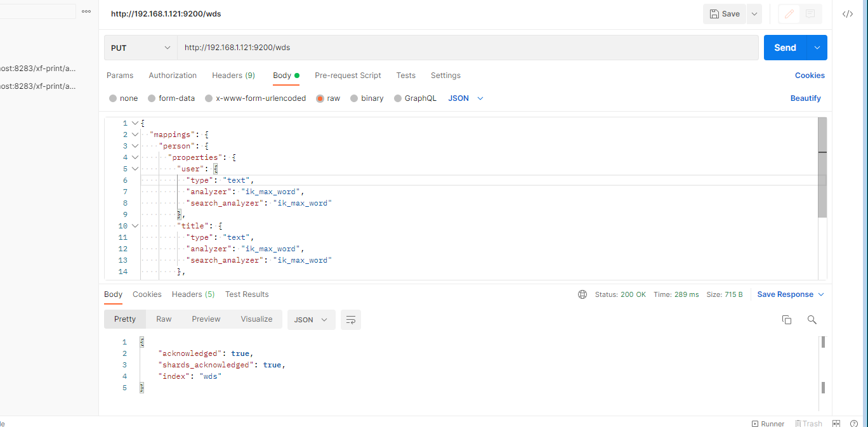Collapse the "user" fold at line 5

135,169
